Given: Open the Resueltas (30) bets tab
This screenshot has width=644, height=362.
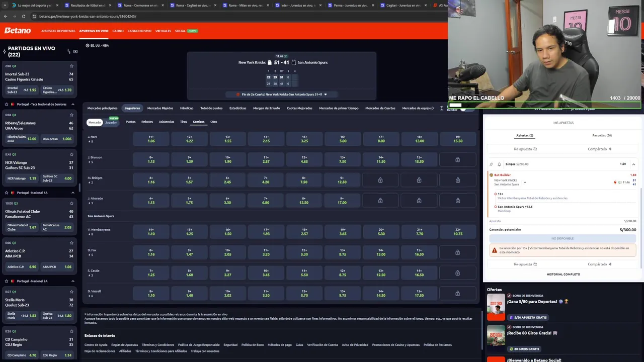Looking at the screenshot, I should (602, 135).
